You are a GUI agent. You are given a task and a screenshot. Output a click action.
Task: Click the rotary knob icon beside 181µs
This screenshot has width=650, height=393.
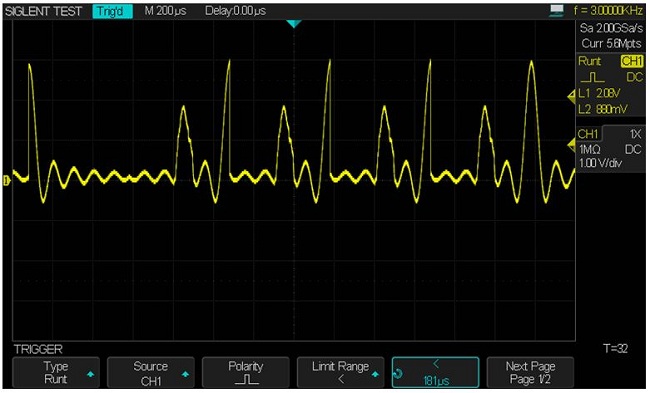398,374
